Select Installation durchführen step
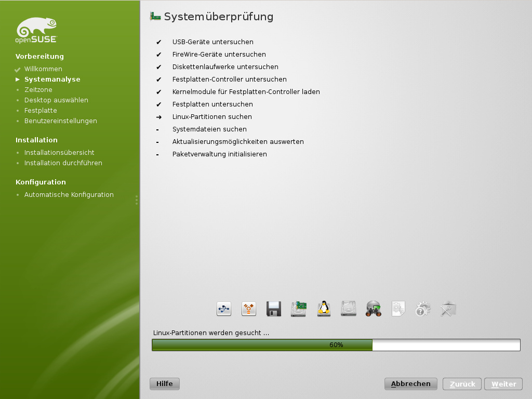 [63, 163]
